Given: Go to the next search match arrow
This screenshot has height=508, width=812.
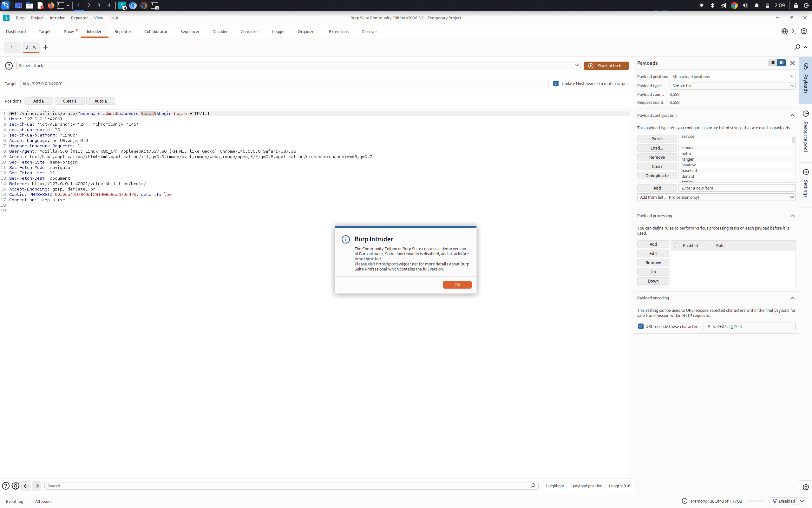Looking at the screenshot, I should (36, 486).
